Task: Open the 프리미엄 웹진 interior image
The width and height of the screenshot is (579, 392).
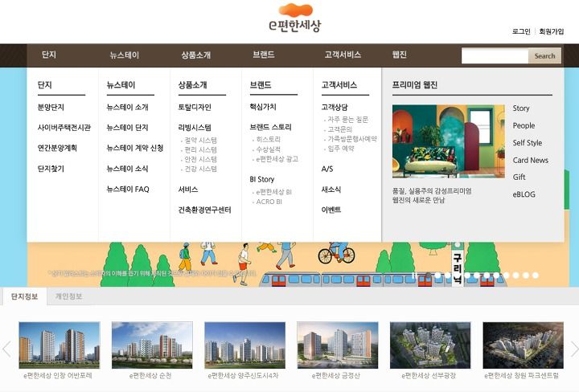Action: pyautogui.click(x=449, y=141)
